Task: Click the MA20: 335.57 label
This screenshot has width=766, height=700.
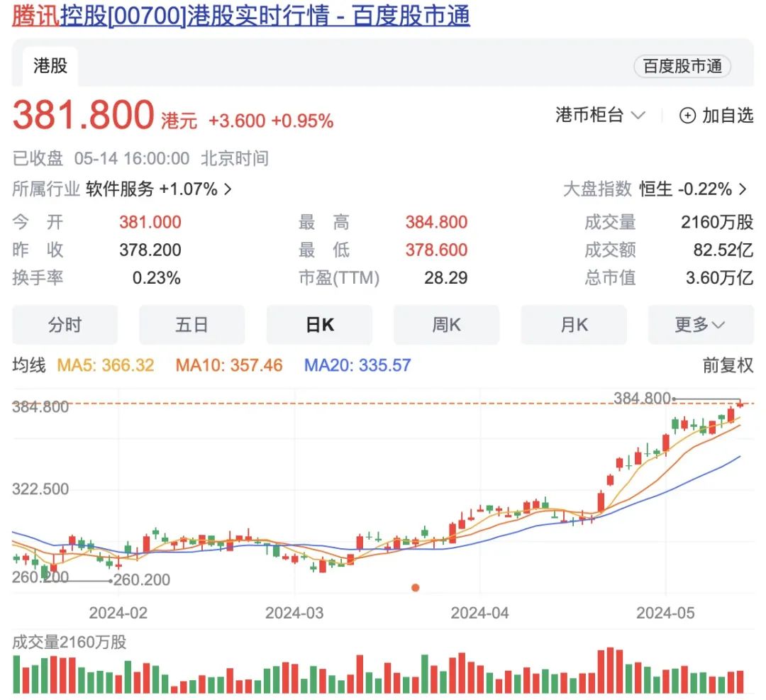Action: 357,365
